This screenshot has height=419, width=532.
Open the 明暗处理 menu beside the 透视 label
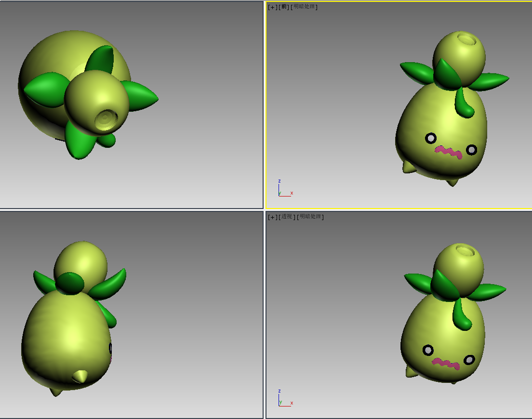pos(310,217)
